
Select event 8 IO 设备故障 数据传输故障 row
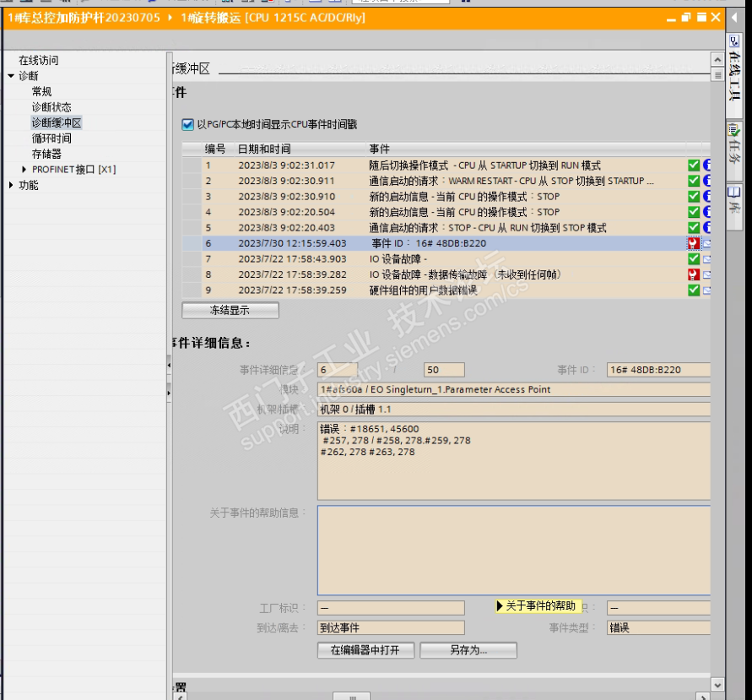pos(446,274)
